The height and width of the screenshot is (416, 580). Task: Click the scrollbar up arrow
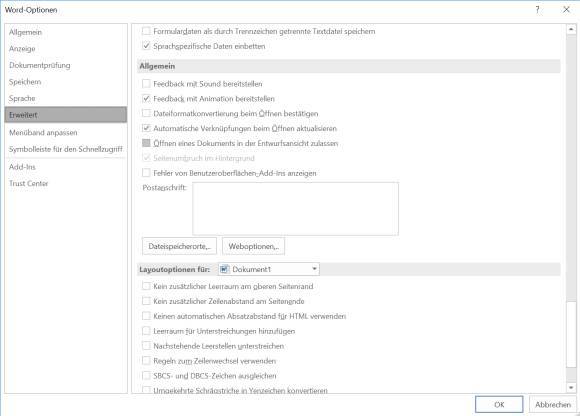(571, 29)
